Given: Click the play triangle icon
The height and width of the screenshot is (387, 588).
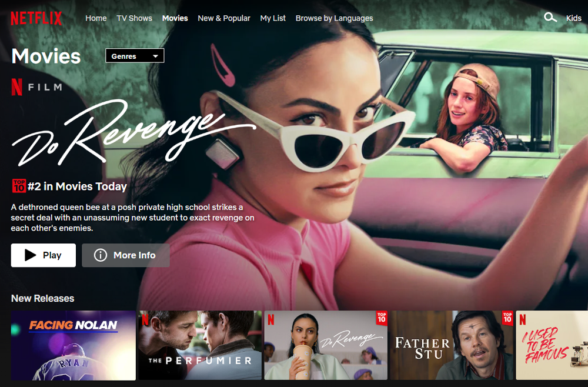Looking at the screenshot, I should [x=30, y=255].
